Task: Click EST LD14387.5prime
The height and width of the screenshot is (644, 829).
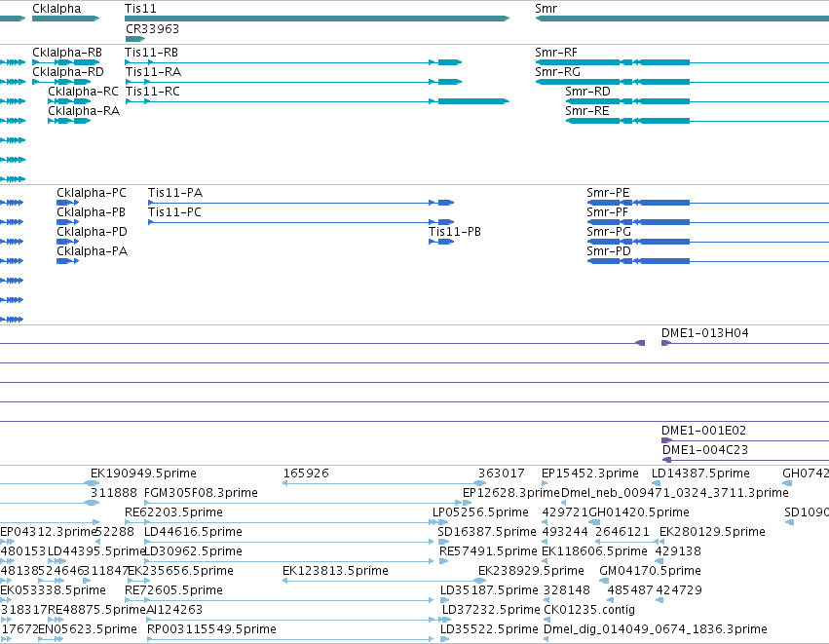Action: click(700, 474)
